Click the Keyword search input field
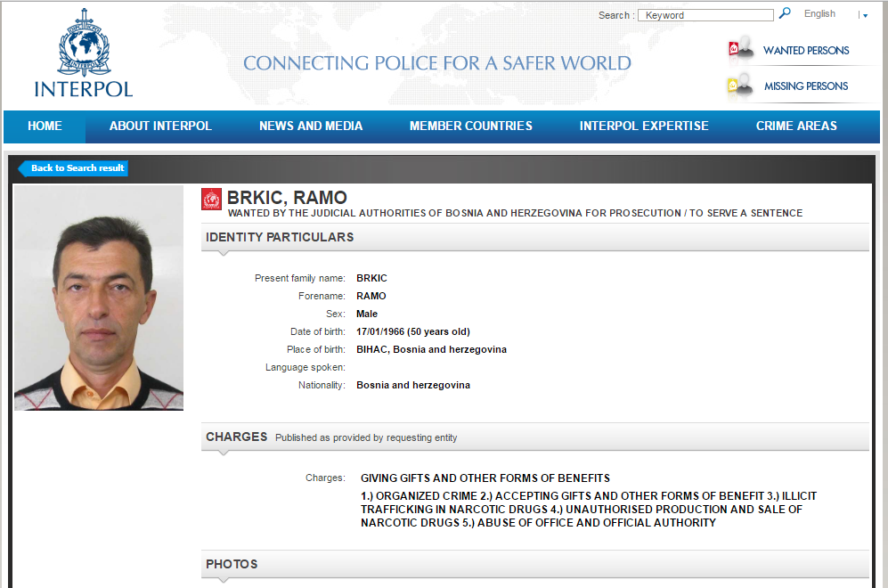The image size is (888, 588). [707, 15]
